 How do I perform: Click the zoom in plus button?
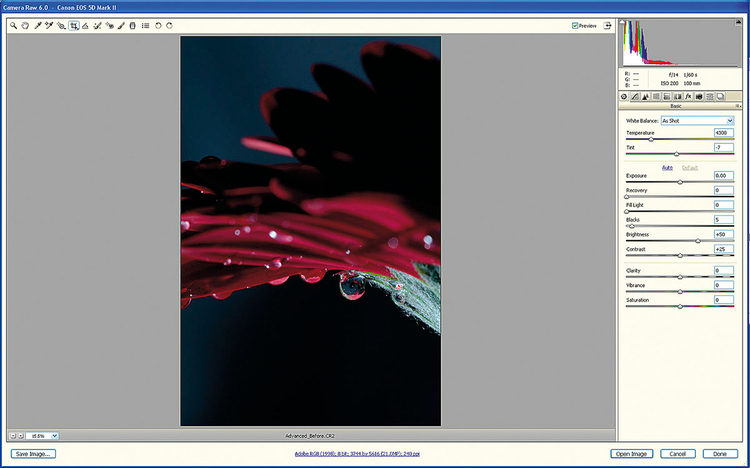tap(21, 436)
